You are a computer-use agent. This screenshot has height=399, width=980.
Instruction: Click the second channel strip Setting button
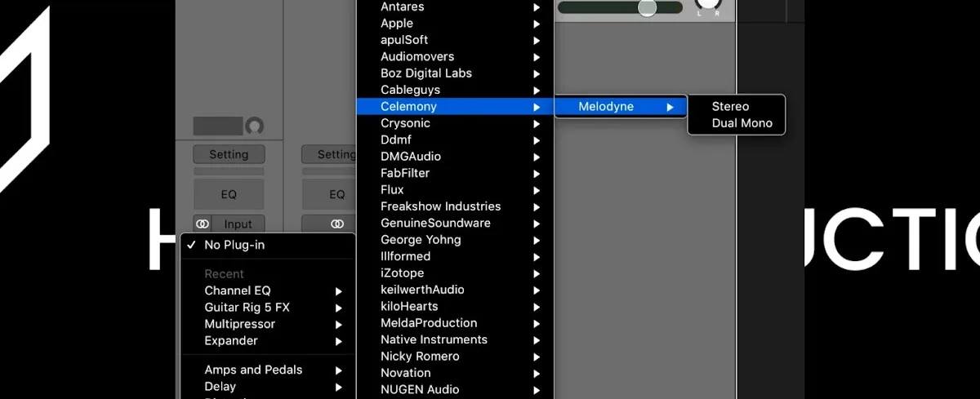coord(330,154)
